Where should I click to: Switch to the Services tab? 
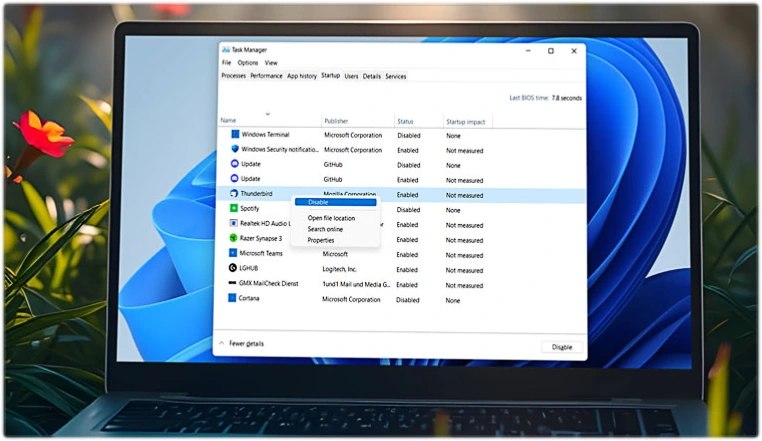pyautogui.click(x=396, y=76)
